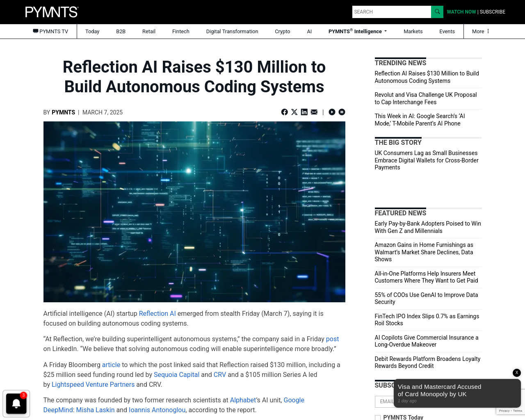525x420 pixels.
Task: Open Early Pay-by-Bank Adopters story
Action: point(428,227)
